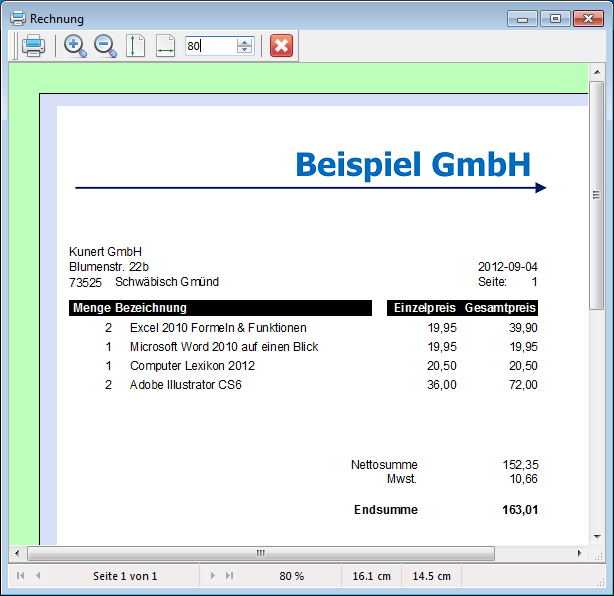Go to first page in status bar
614x596 pixels.
click(x=22, y=576)
